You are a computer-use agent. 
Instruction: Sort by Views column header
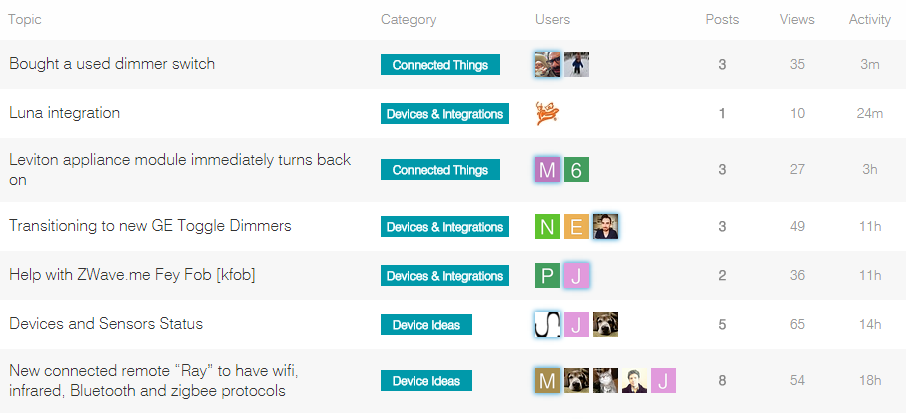coord(797,20)
